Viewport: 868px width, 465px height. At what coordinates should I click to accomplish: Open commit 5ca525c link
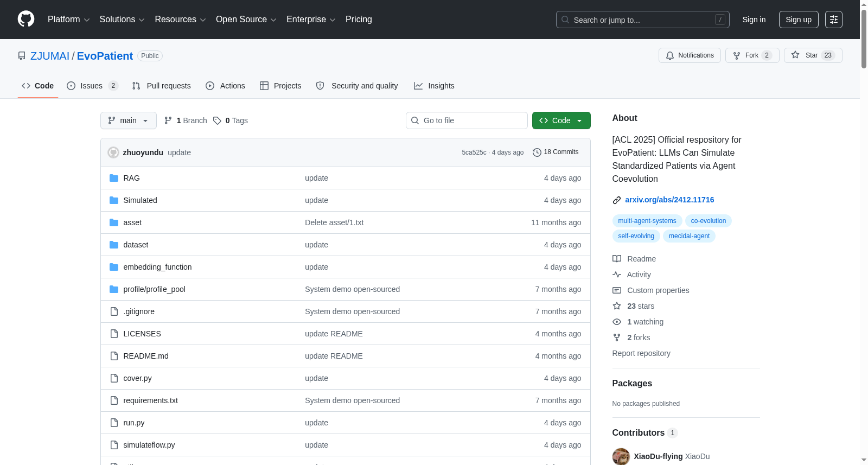(474, 152)
